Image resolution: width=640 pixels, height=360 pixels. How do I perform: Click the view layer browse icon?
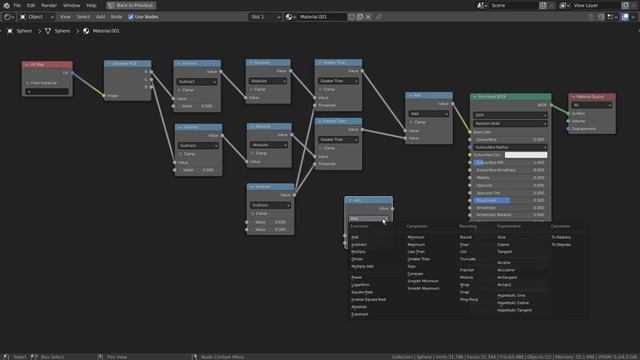(564, 5)
